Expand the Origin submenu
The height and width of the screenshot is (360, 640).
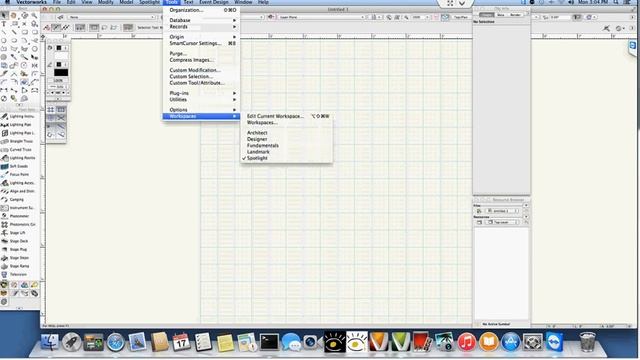click(201, 37)
